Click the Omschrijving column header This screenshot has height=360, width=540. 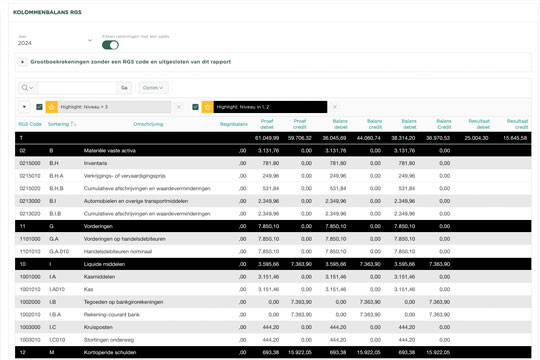[x=148, y=124]
